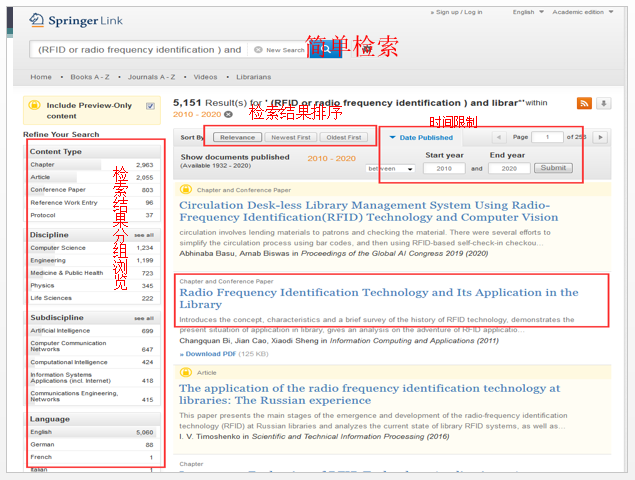Collapse the Date Published panel

(421, 138)
